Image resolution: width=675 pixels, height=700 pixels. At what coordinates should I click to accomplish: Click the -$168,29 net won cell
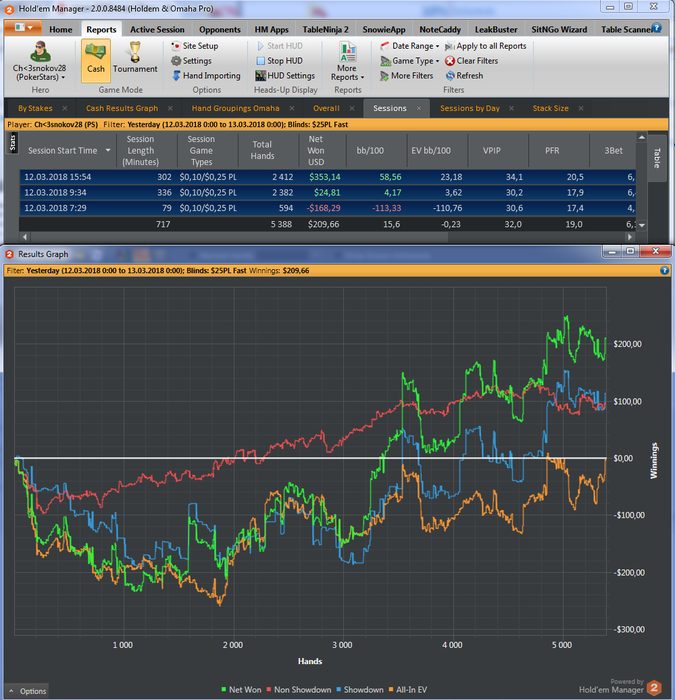[x=323, y=208]
